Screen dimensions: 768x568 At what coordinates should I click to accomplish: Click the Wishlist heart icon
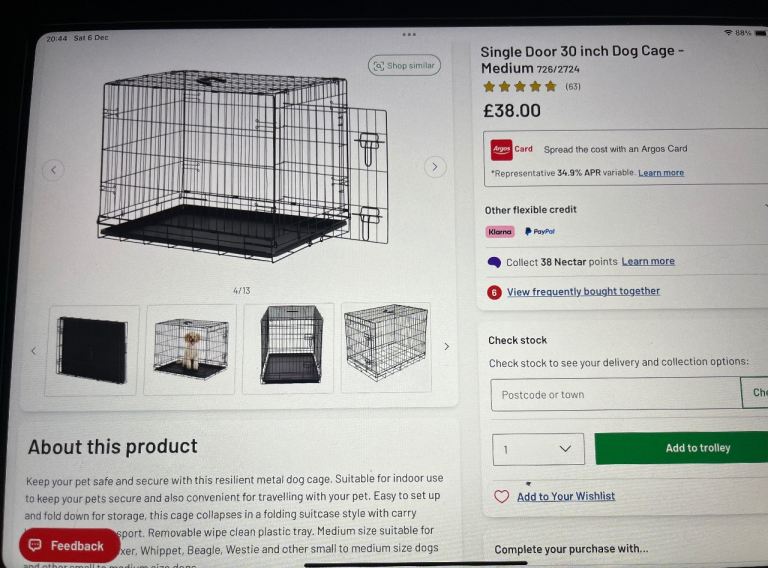point(502,497)
